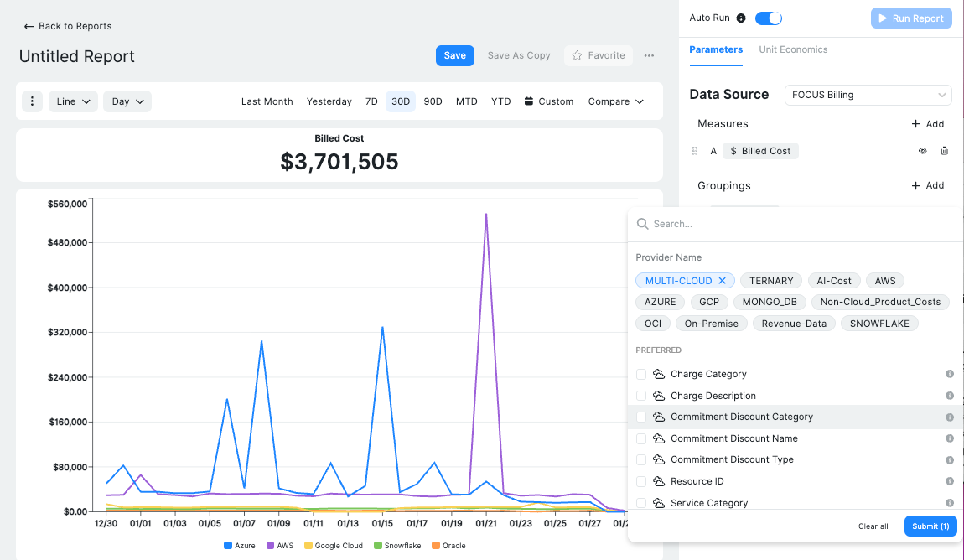The image size is (964, 560).
Task: Open the FOCUS Billing data source dropdown
Action: tap(868, 95)
